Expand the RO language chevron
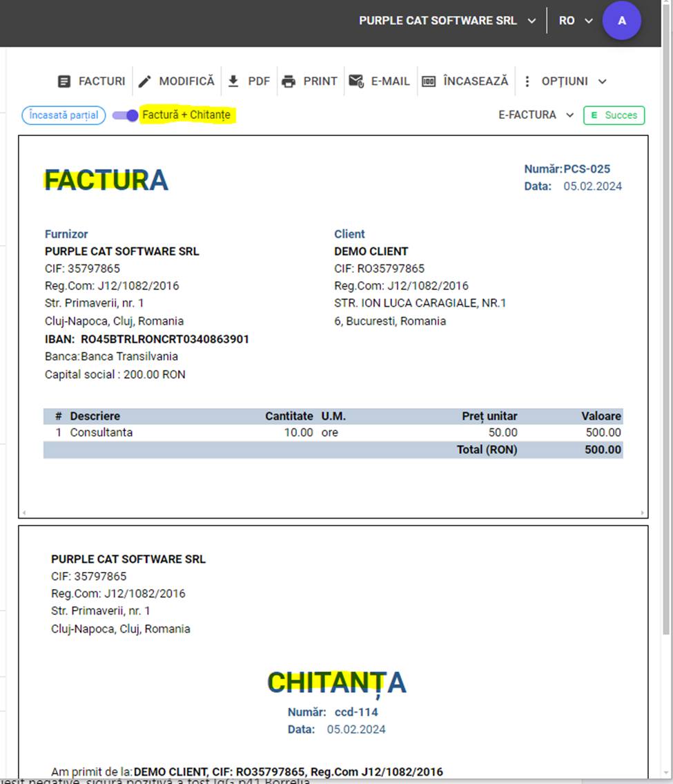The image size is (673, 784). 589,21
